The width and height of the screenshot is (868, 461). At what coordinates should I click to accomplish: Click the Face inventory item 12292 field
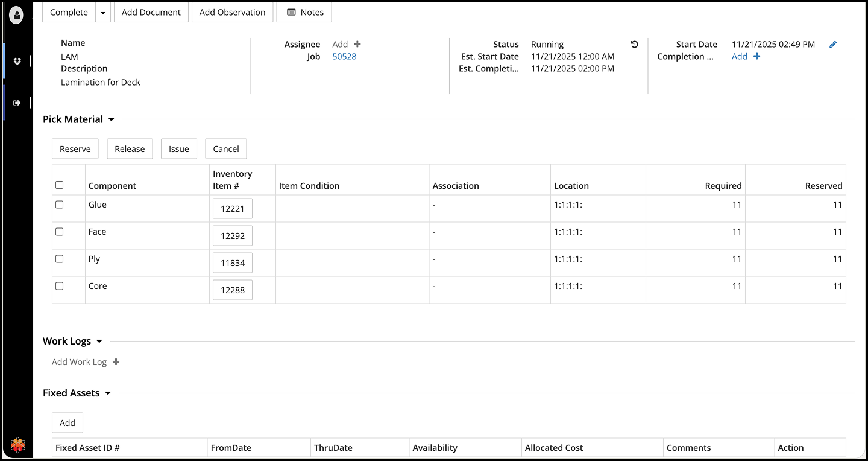233,236
